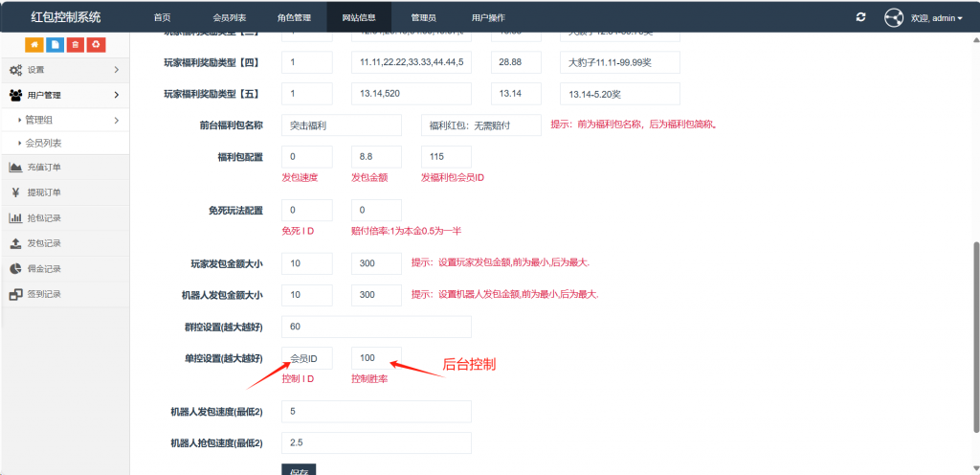Screen dimensions: 980x475
Task: Focus the 机器人抢包速度 field showing 2.5
Action: pyautogui.click(x=376, y=442)
